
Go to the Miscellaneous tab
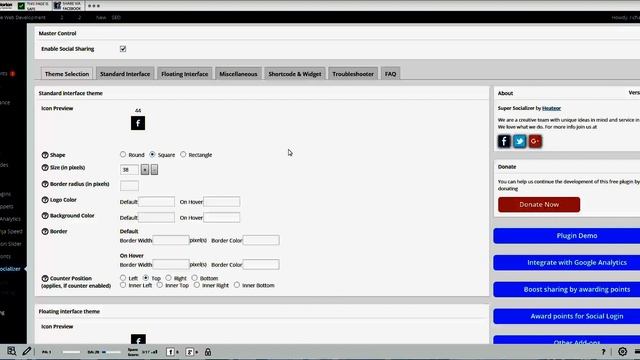pos(238,74)
